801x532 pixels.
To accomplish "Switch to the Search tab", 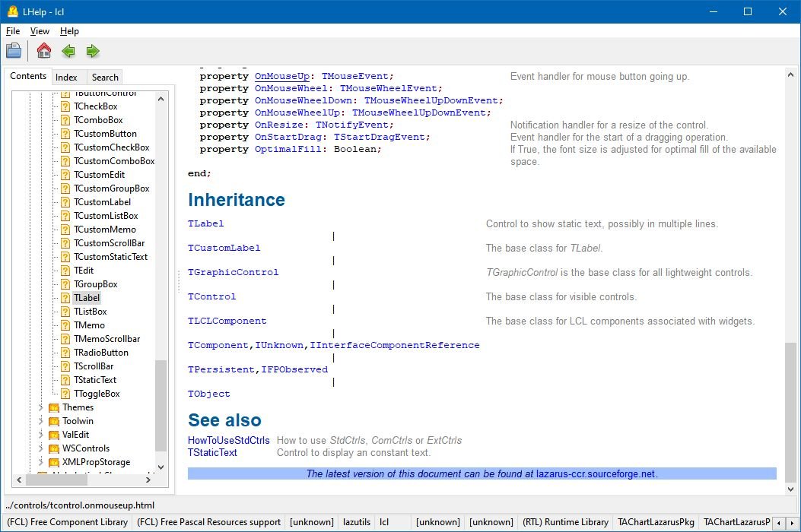I will pos(105,77).
